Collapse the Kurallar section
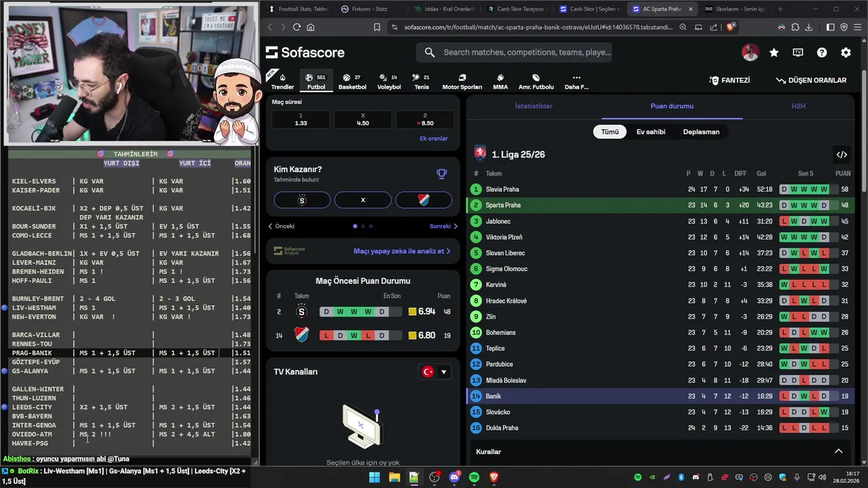 click(838, 451)
